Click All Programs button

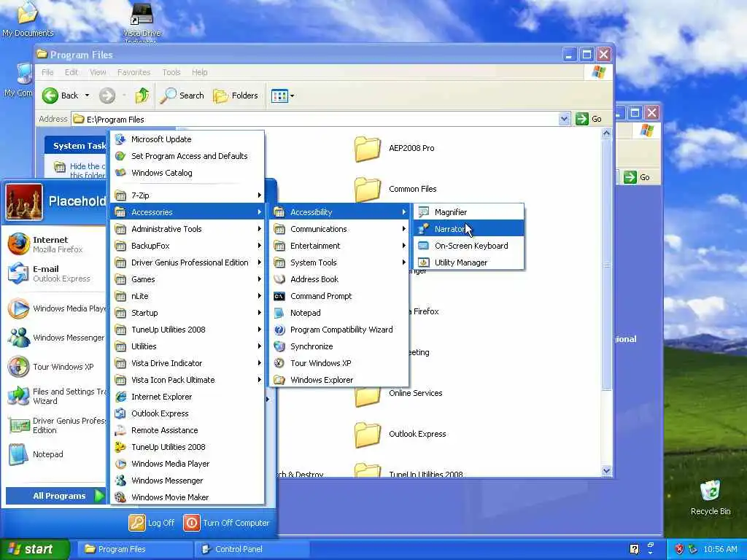55,496
